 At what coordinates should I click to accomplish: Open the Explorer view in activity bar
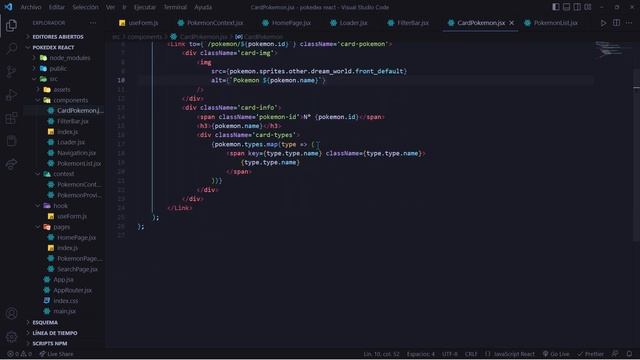[11, 25]
